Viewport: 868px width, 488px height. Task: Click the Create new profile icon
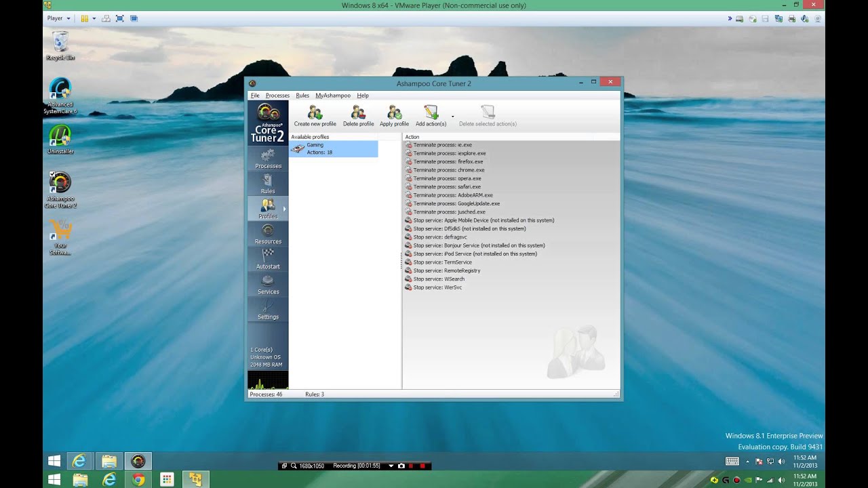tap(315, 112)
